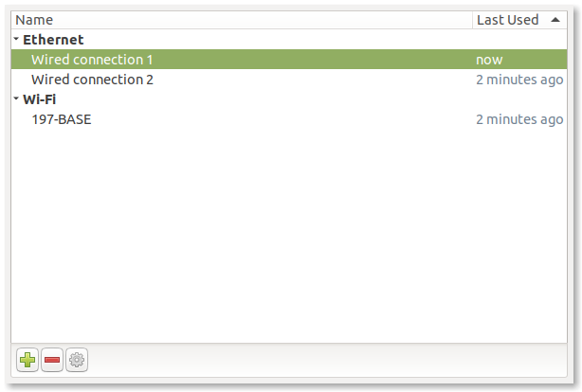
Task: Click Wired connection 2's "2 minutes ago" timestamp
Action: pos(519,80)
